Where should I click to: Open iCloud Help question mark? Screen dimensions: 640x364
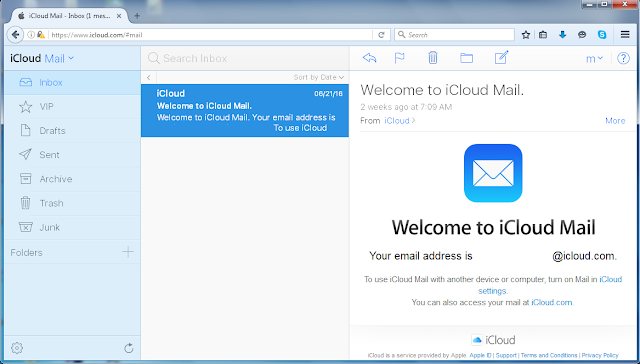click(623, 58)
